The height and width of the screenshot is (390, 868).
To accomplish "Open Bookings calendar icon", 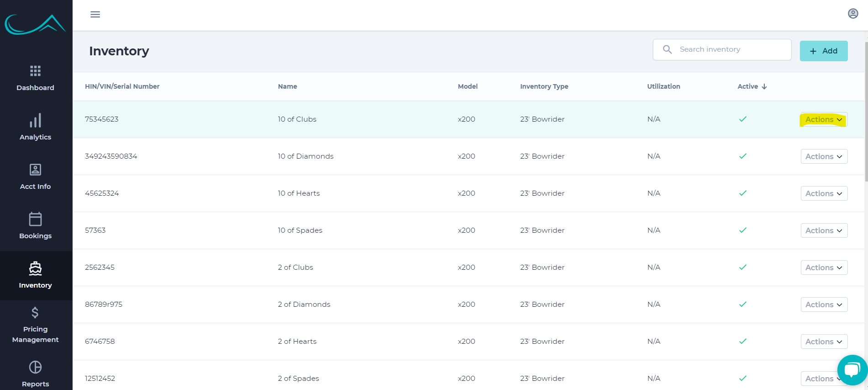I will click(x=35, y=219).
